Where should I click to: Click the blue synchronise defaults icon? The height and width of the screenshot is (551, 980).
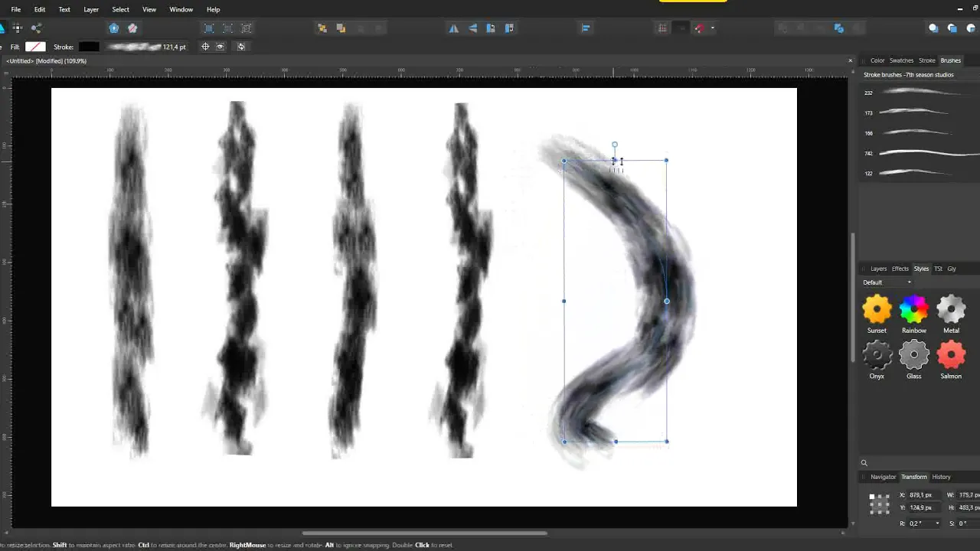(114, 28)
